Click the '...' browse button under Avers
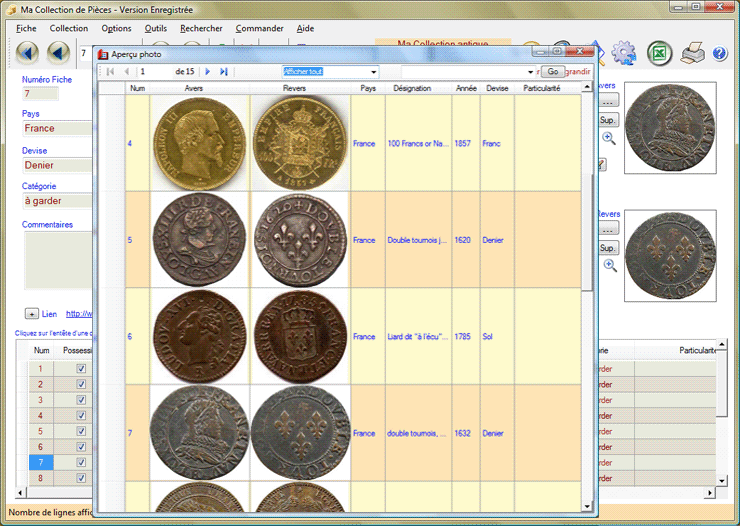740x526 pixels. [608, 101]
